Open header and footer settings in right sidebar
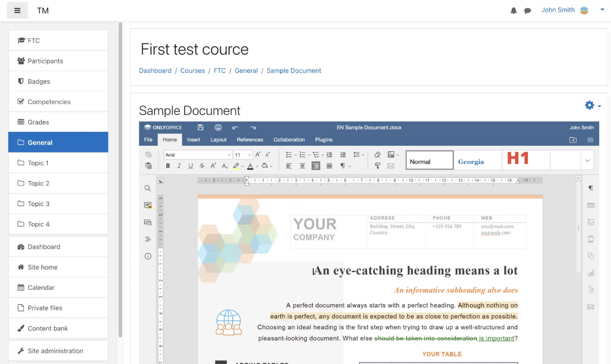 (x=591, y=239)
